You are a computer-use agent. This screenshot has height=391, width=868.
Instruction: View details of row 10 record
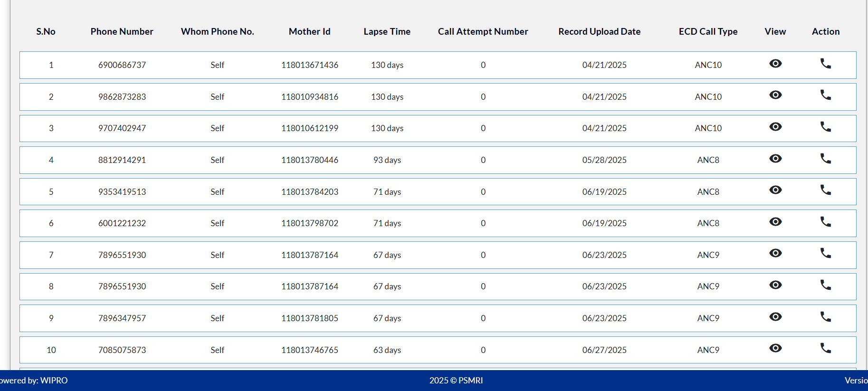(x=775, y=348)
